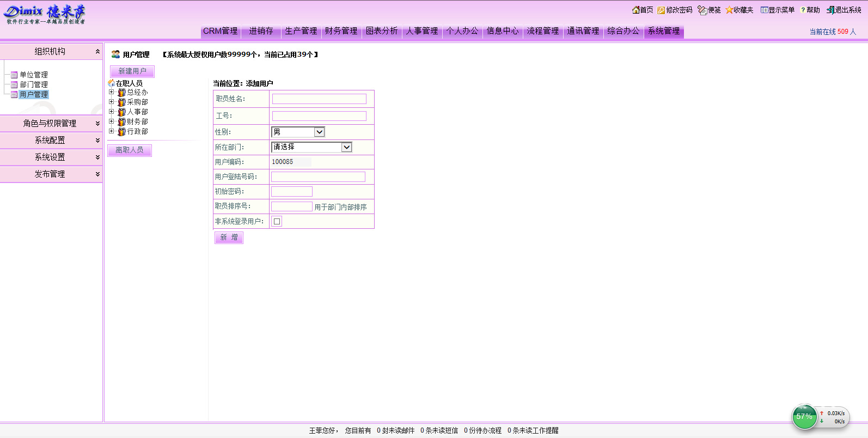Open the 财务管理 menu tab

pyautogui.click(x=341, y=31)
